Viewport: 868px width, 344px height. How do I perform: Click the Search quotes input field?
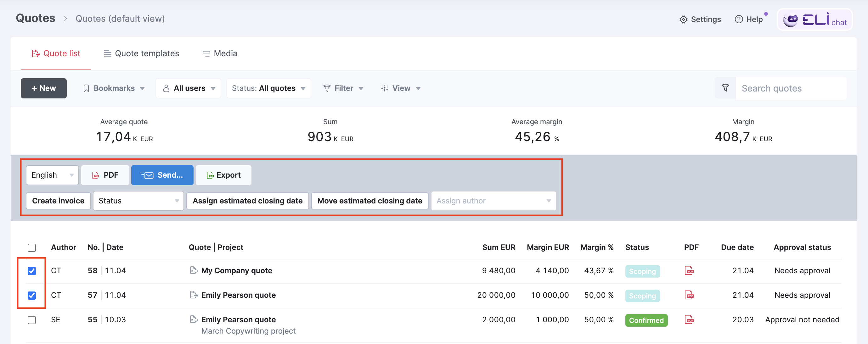click(791, 88)
